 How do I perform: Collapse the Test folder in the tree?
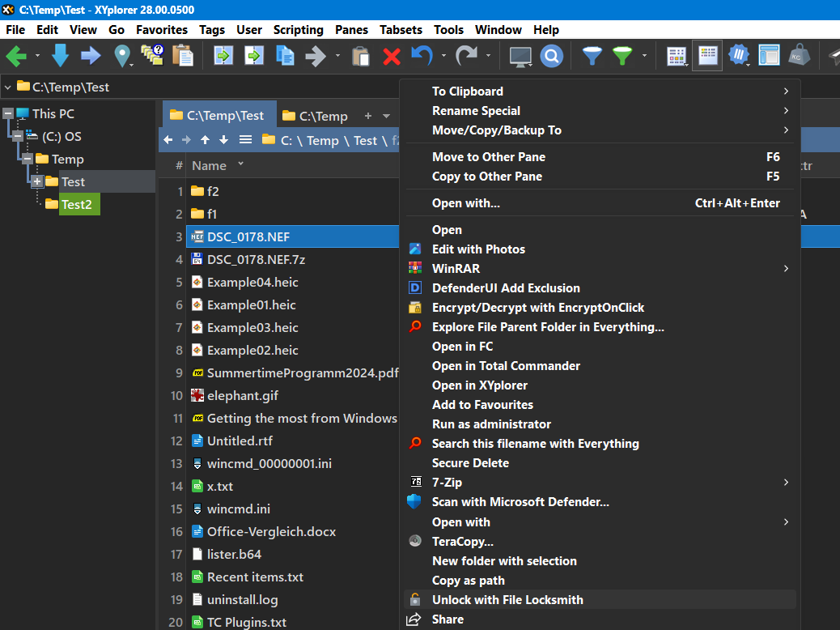[37, 181]
